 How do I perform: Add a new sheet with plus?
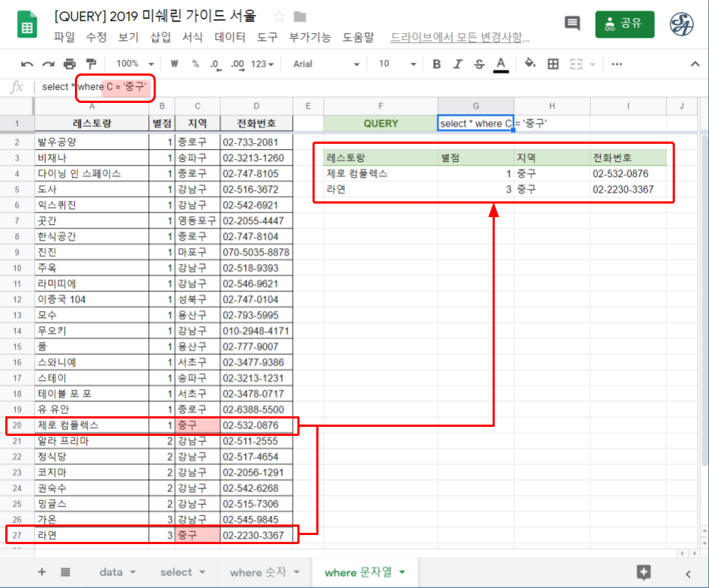coord(42,572)
